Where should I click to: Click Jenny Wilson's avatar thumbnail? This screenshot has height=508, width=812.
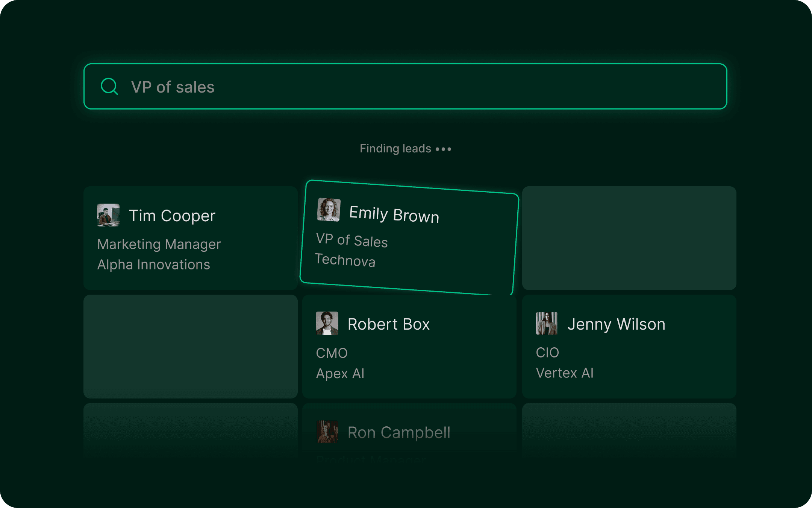[x=547, y=323]
